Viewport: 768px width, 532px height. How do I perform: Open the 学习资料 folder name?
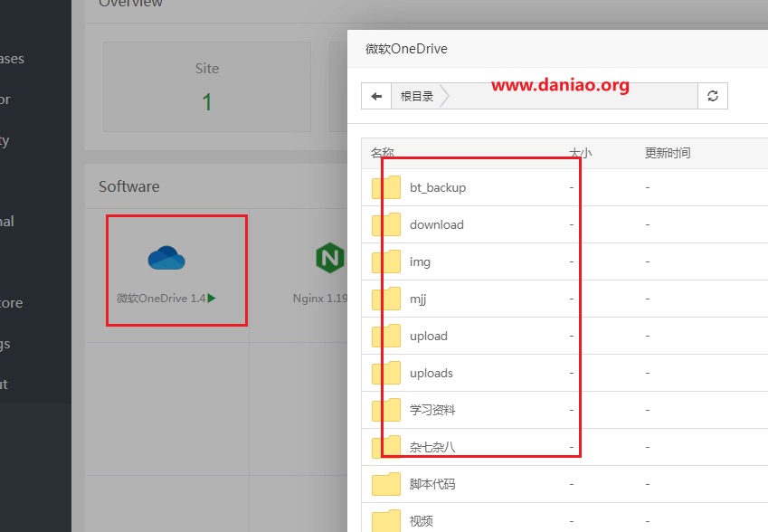click(x=432, y=410)
